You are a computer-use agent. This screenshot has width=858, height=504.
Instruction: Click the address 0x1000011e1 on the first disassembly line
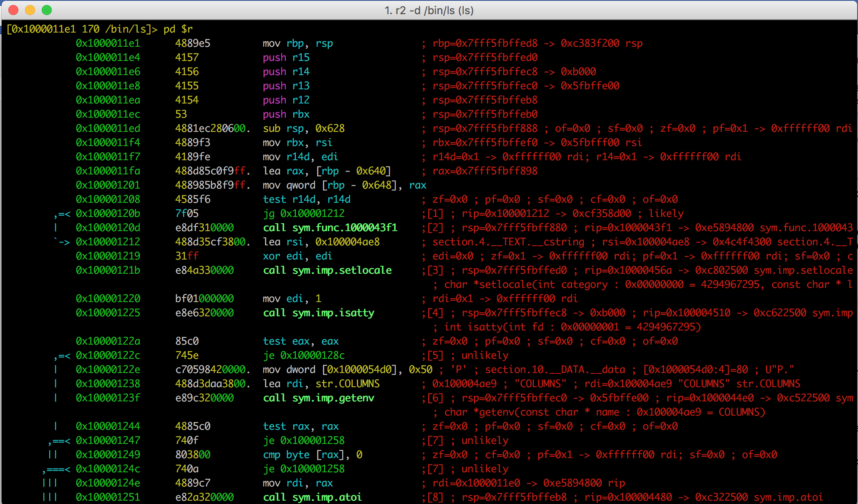(108, 43)
